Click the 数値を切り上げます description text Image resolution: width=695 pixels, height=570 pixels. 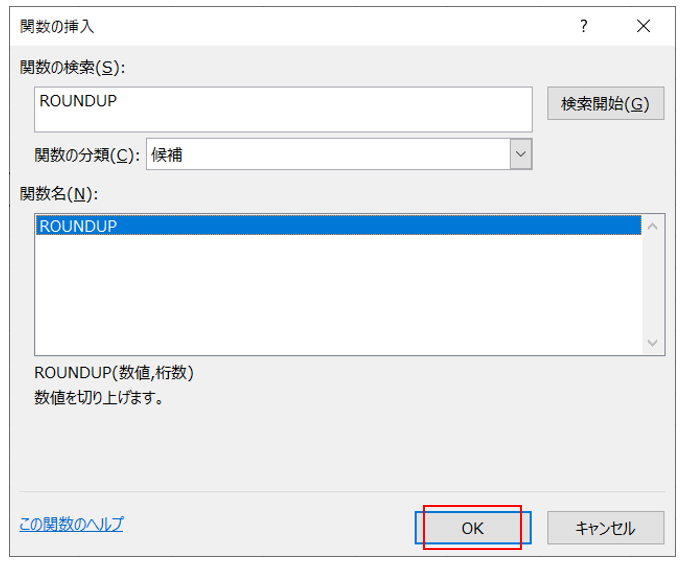click(99, 397)
